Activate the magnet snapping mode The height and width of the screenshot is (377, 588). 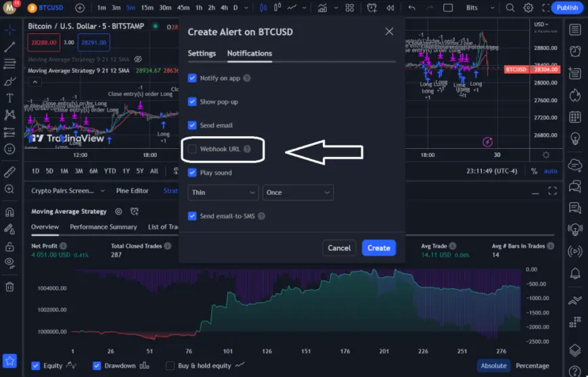pyautogui.click(x=9, y=213)
